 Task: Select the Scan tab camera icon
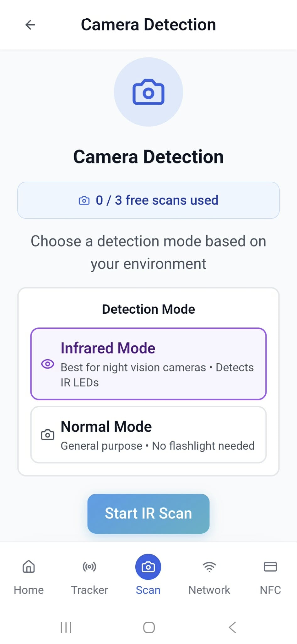pos(148,567)
